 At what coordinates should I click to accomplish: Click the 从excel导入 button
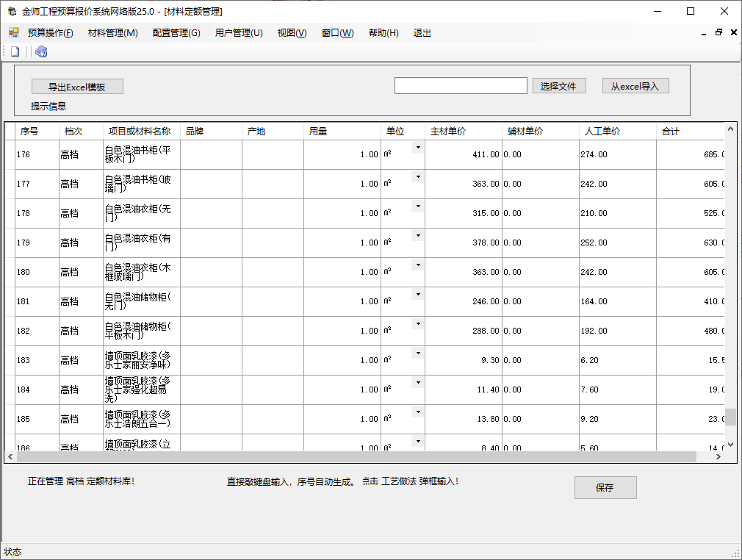coord(635,86)
